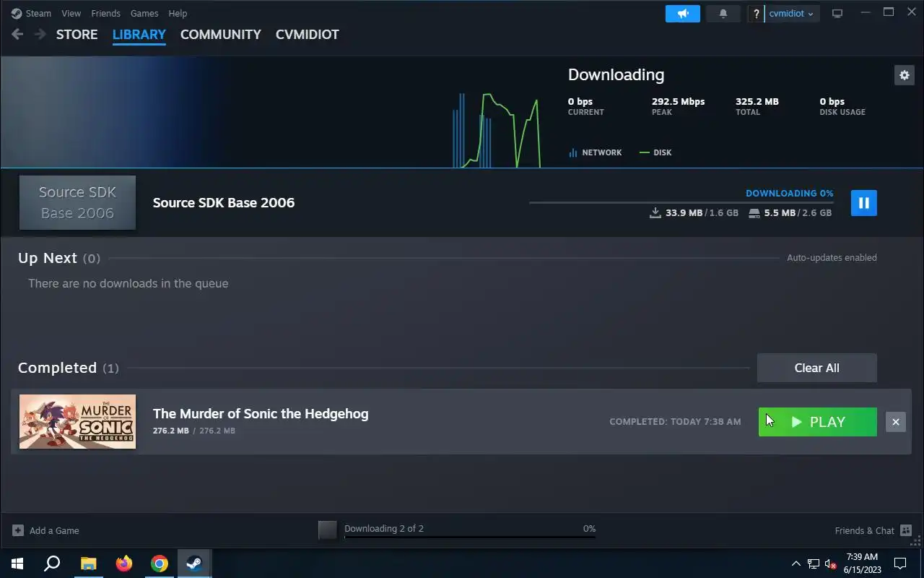This screenshot has width=924, height=578.
Task: Click Source SDK Base 2006 download progress bar
Action: tap(681, 203)
